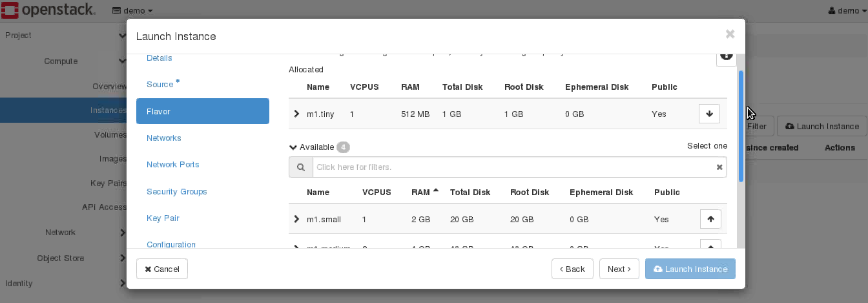Expand the Identity sidebar section
Viewport: 868px width, 303px height.
pos(63,284)
